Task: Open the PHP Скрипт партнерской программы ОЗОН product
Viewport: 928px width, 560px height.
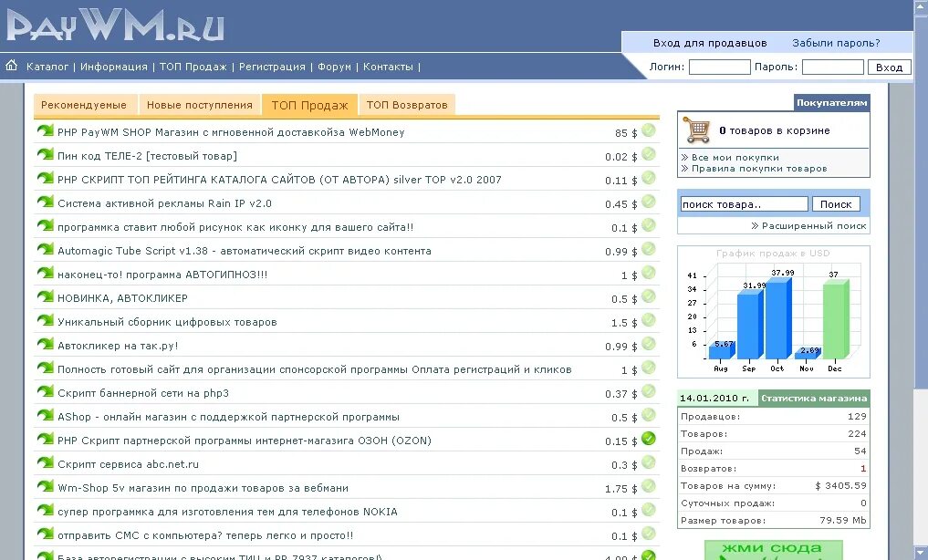Action: tap(245, 441)
